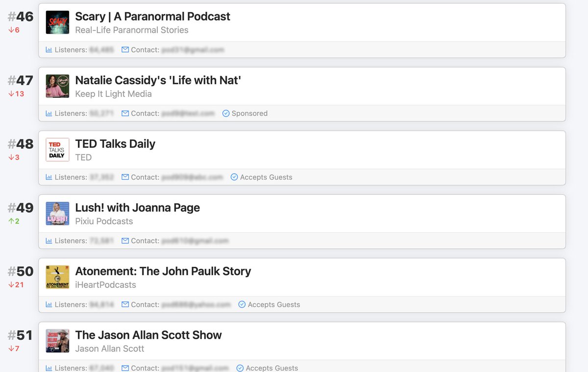Viewport: 588px width, 372px height.
Task: Click rank number #46
Action: coord(21,17)
